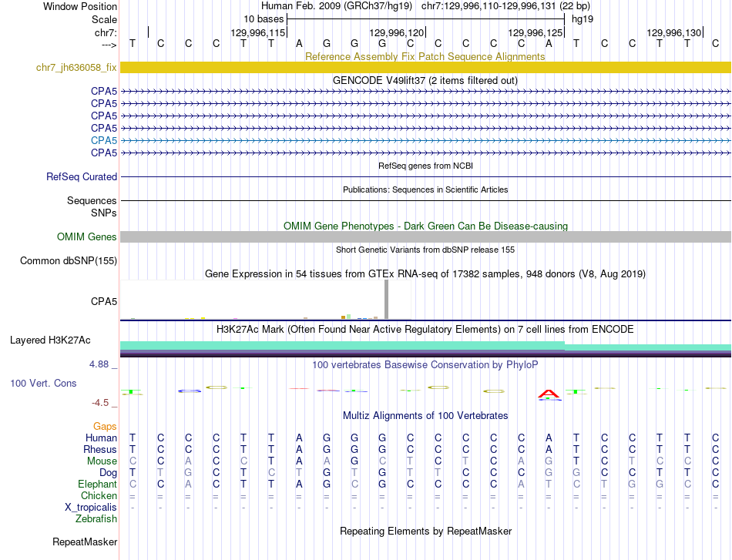Click the yellow chr7_jh636058_fix patch bar
This screenshot has height=560, width=732.
tap(425, 67)
